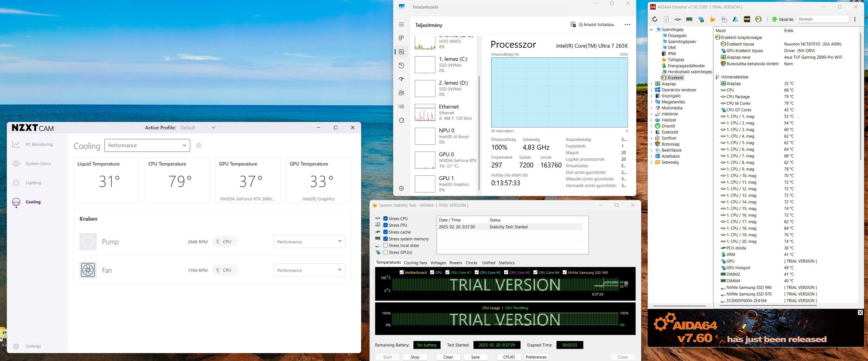Select Ethernet graph thumbnail in Task Manager
This screenshot has width=868, height=361.
click(x=425, y=112)
